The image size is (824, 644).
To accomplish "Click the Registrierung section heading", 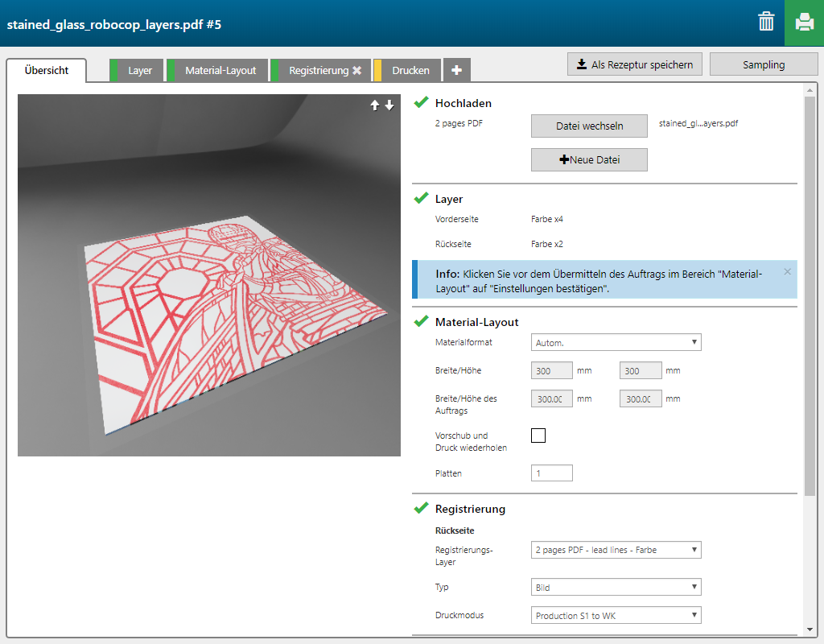I will (x=470, y=509).
